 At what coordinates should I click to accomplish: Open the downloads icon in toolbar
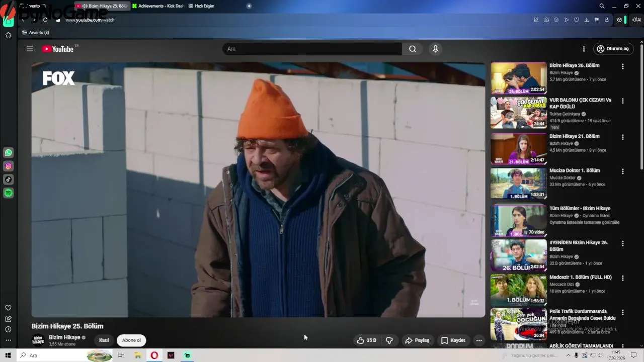click(x=587, y=20)
